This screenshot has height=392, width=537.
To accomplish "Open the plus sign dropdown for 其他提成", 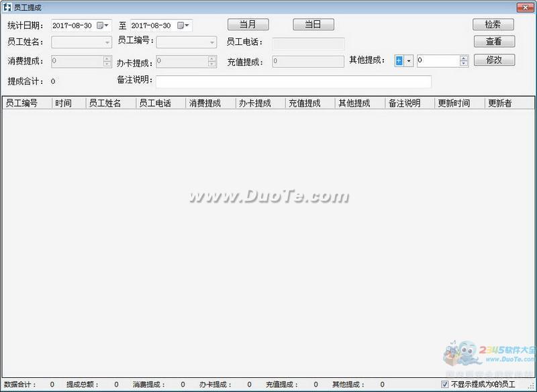I will pyautogui.click(x=409, y=60).
